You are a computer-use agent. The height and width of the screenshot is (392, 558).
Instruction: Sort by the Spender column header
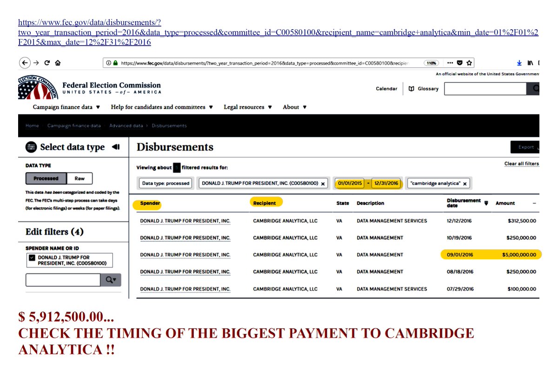(150, 203)
